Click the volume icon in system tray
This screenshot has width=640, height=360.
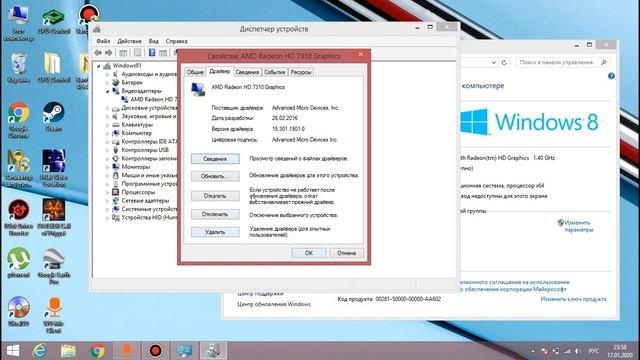[578, 351]
